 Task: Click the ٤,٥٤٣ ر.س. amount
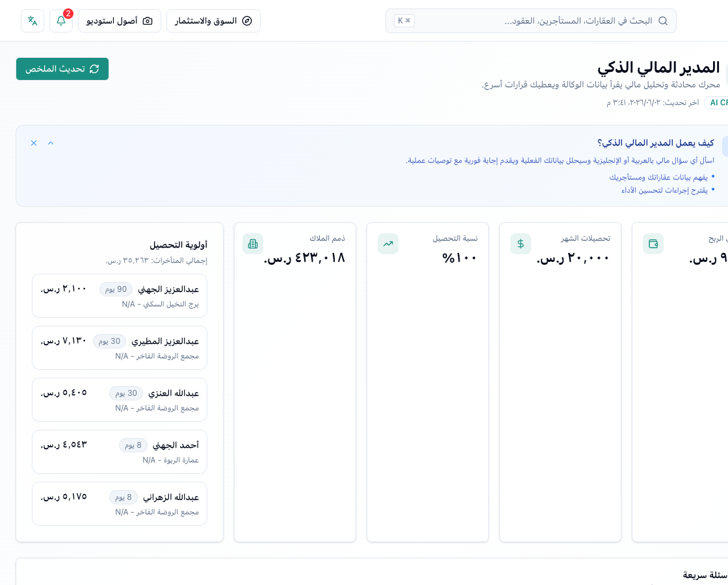coord(64,445)
